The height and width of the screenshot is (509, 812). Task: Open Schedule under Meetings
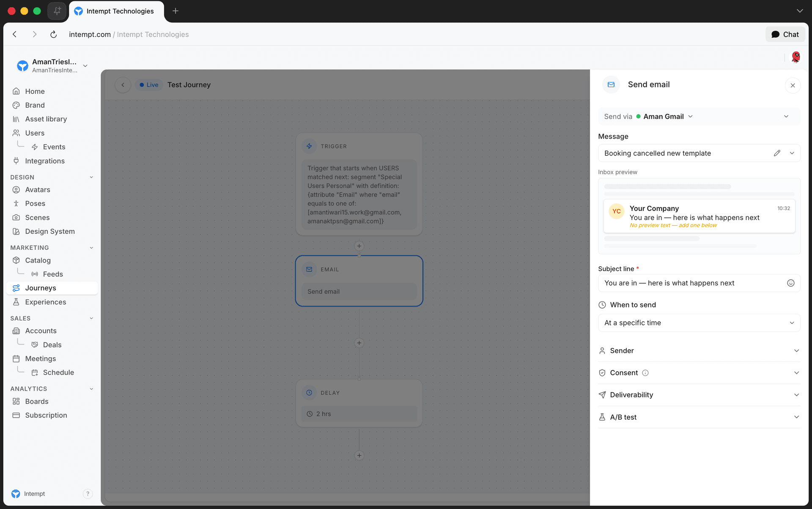click(x=58, y=373)
